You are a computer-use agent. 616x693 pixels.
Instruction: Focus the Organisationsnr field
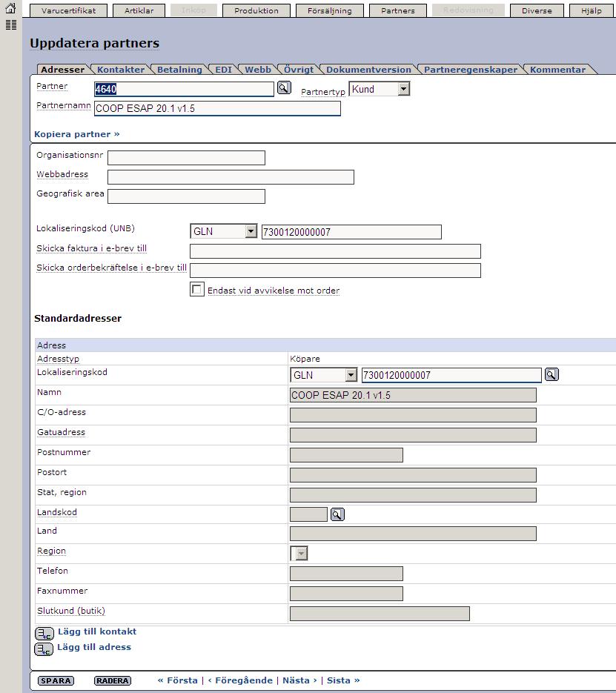point(187,158)
